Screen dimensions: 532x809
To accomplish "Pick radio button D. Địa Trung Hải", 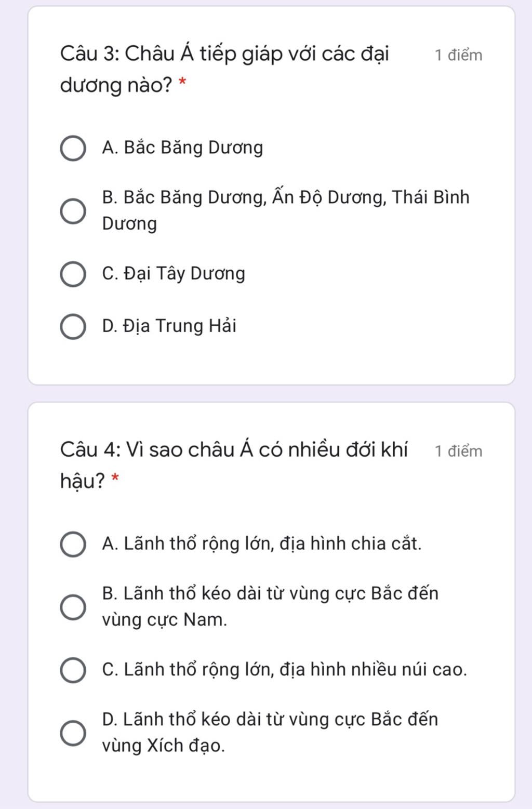I will coord(73,327).
